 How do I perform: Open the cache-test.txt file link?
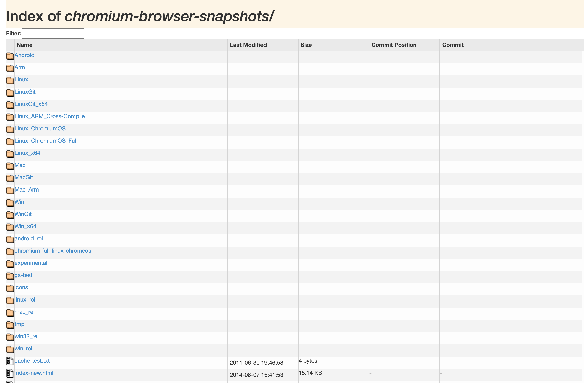[32, 361]
